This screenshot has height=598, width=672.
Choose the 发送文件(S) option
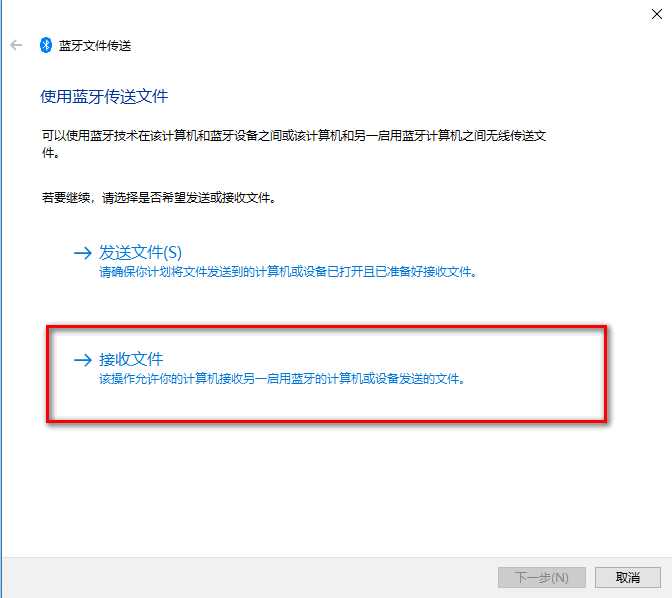pyautogui.click(x=140, y=252)
